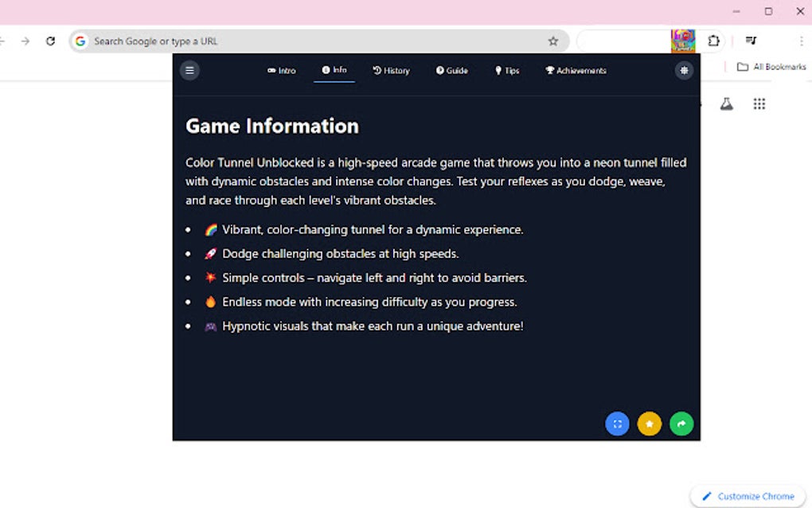Image resolution: width=812 pixels, height=508 pixels.
Task: Click the trophy icon next to Achievements
Action: click(549, 70)
